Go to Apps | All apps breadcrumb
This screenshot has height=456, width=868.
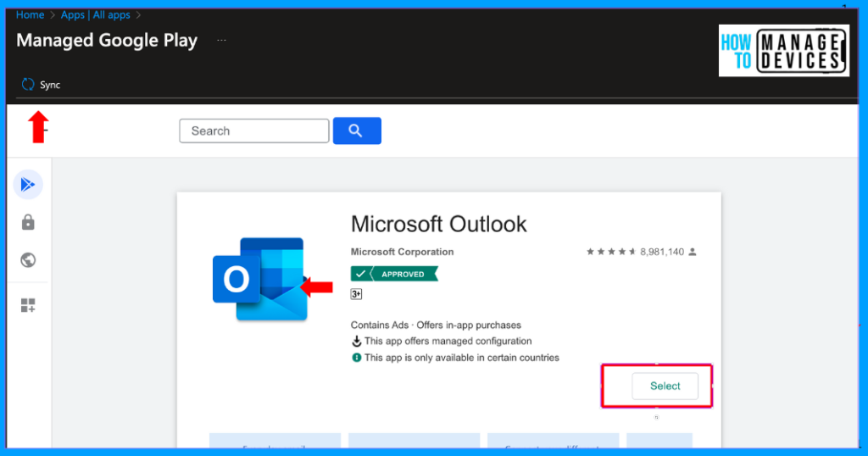pyautogui.click(x=95, y=15)
